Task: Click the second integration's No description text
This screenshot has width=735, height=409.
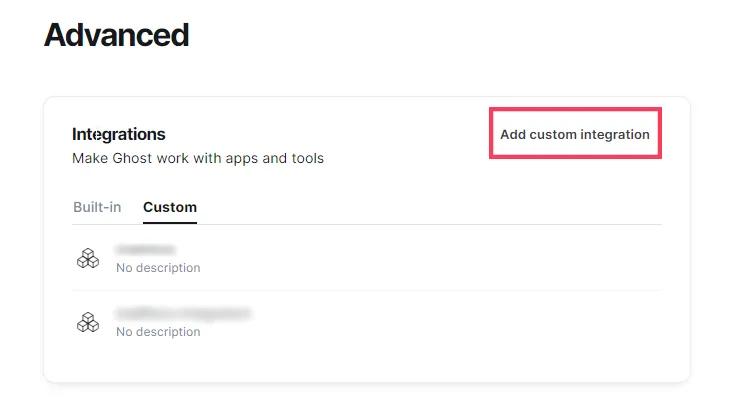Action: pyautogui.click(x=158, y=332)
